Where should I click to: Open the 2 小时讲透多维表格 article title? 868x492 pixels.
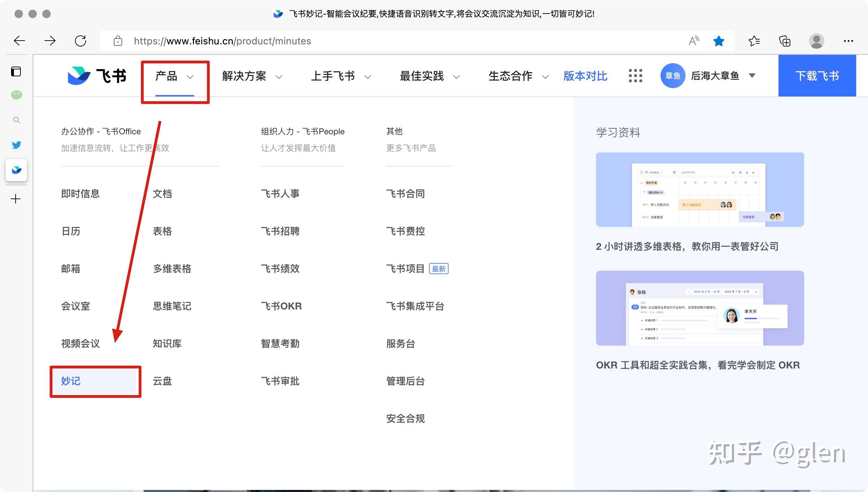point(687,246)
